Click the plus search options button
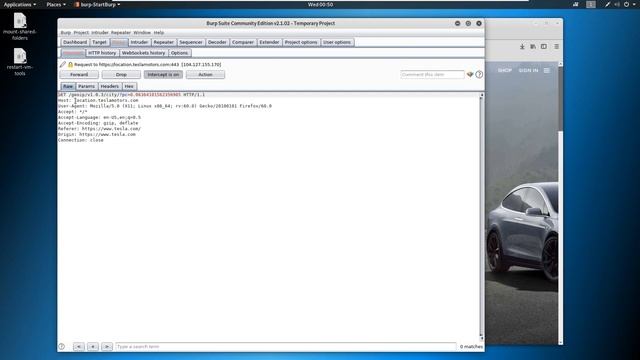This screenshot has width=640, height=360. point(93,347)
